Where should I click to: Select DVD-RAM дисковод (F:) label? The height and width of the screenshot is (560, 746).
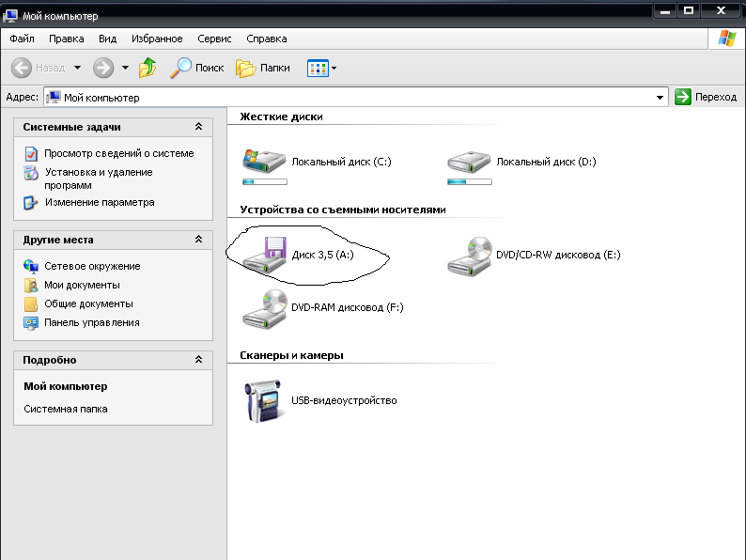click(348, 308)
